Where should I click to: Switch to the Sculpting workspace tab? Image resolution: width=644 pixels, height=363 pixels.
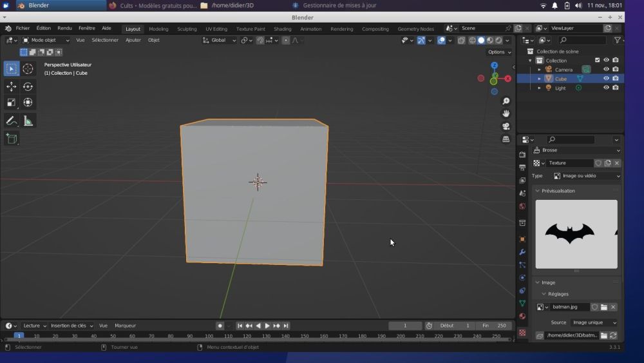187,29
